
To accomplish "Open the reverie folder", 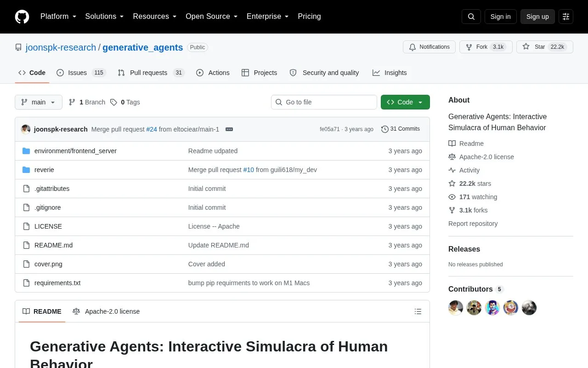I will pyautogui.click(x=44, y=170).
